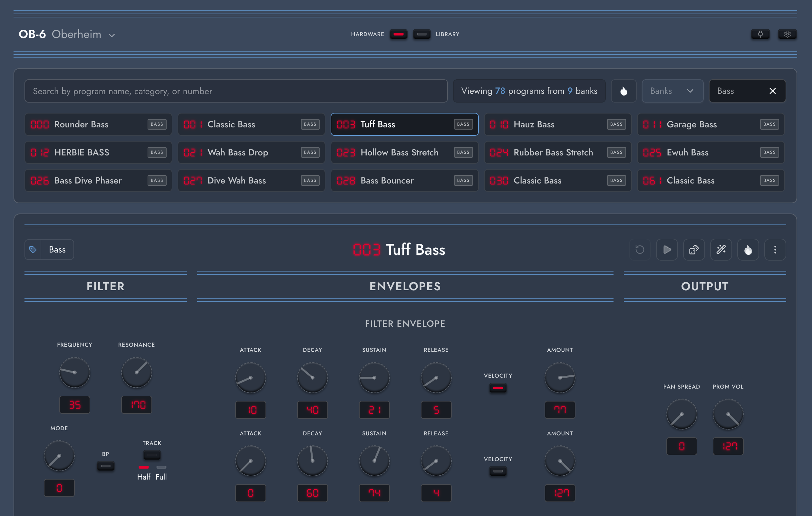Select program 000 Rounder Bass
812x516 pixels.
point(98,124)
